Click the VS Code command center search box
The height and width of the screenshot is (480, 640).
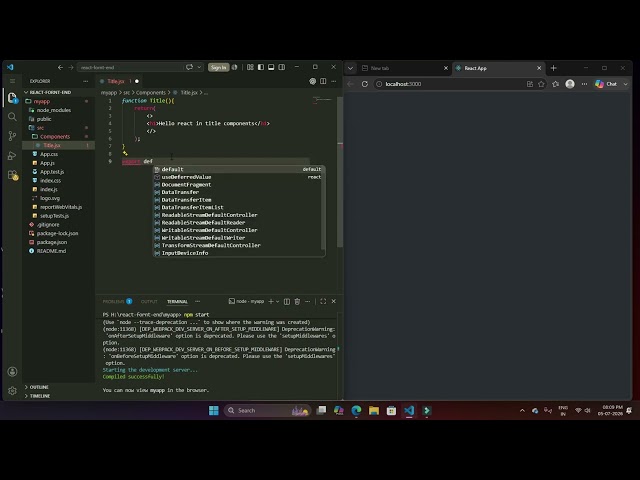click(131, 67)
